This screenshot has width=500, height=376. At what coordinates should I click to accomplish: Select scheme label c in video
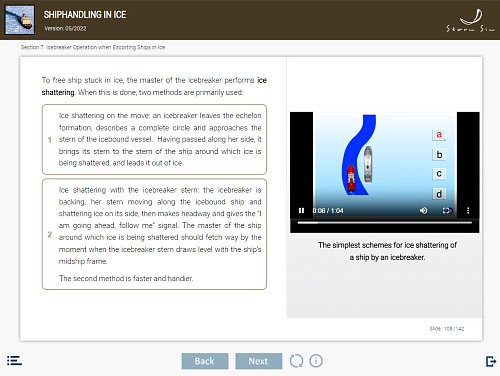(x=439, y=174)
